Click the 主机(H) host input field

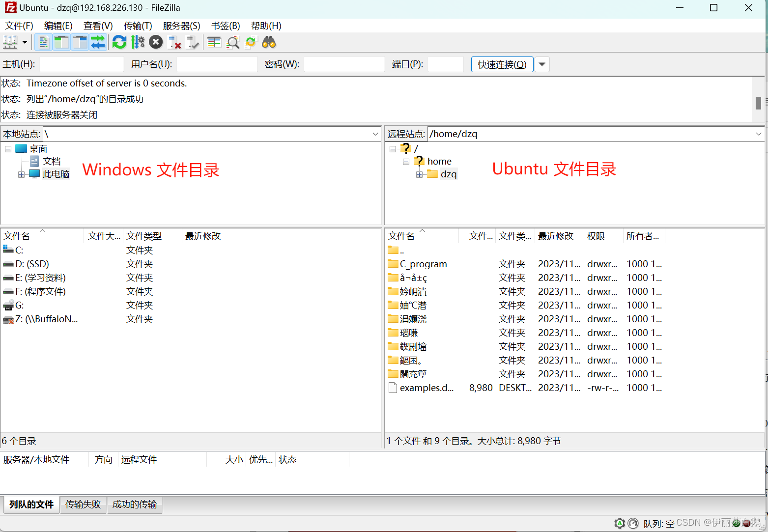82,64
